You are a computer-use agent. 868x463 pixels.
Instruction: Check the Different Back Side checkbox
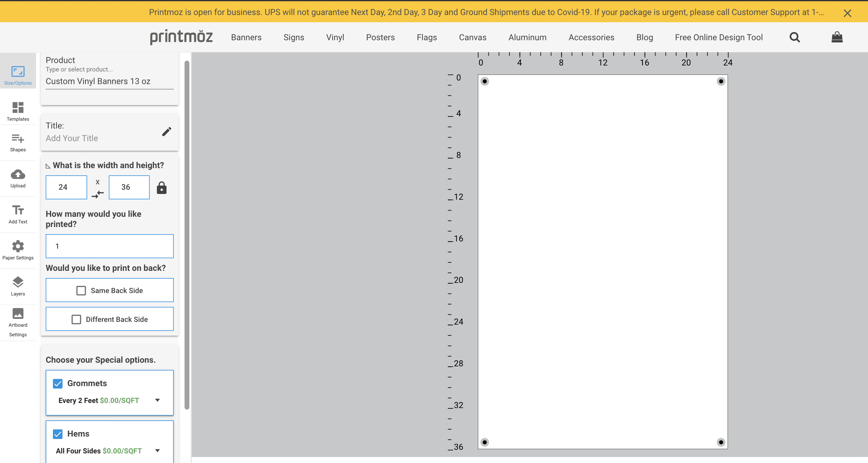[76, 319]
